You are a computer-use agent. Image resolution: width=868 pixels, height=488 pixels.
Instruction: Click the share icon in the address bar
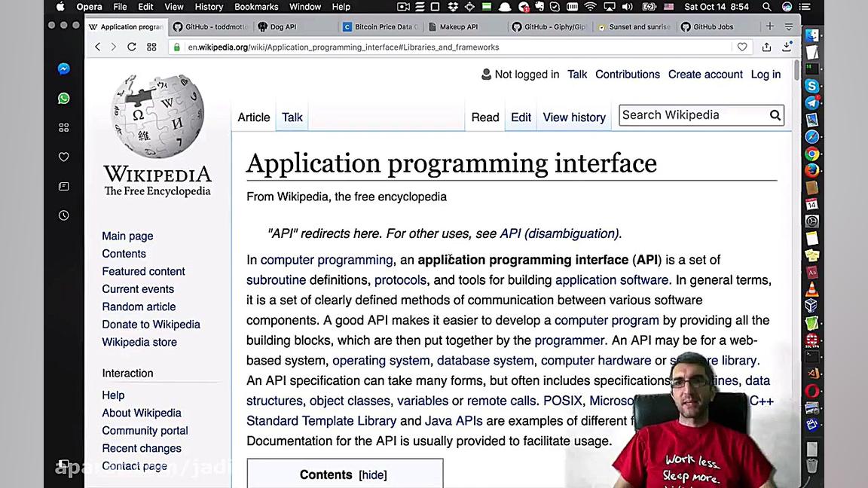click(766, 47)
